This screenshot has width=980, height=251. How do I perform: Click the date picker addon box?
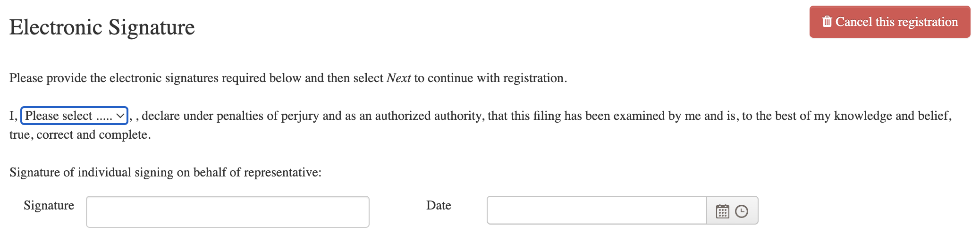pyautogui.click(x=732, y=210)
